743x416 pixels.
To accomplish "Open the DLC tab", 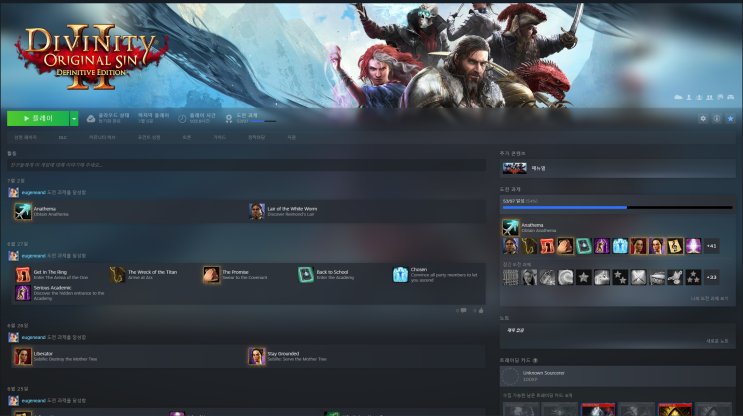I will pos(63,137).
